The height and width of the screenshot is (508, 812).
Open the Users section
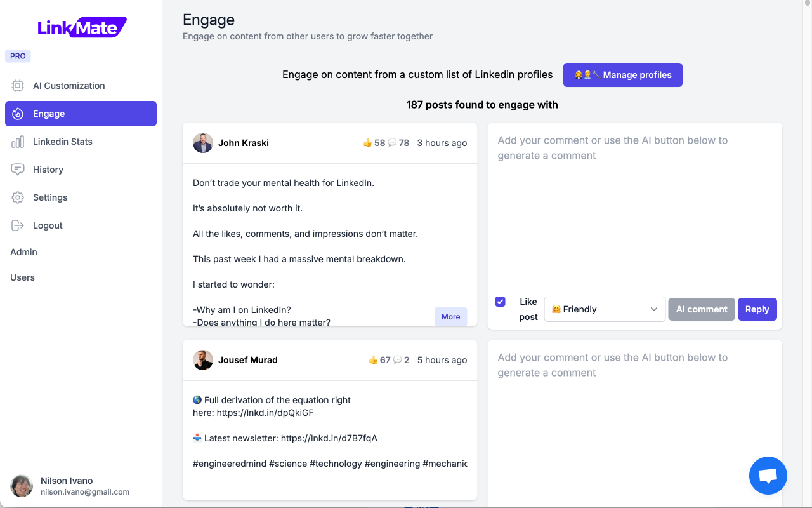click(22, 277)
